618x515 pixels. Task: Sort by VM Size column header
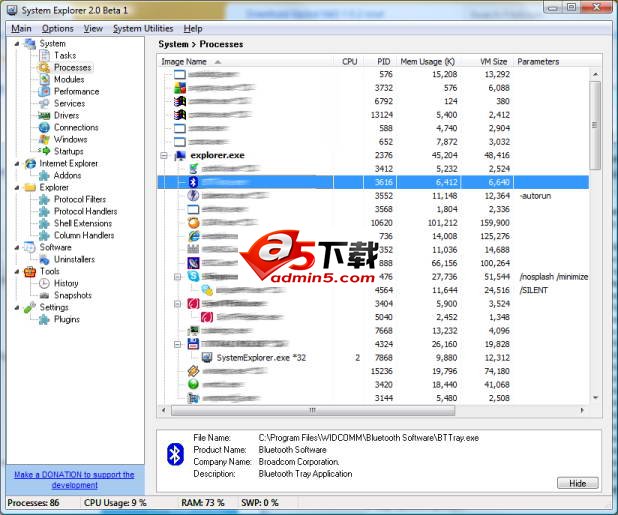(x=487, y=61)
